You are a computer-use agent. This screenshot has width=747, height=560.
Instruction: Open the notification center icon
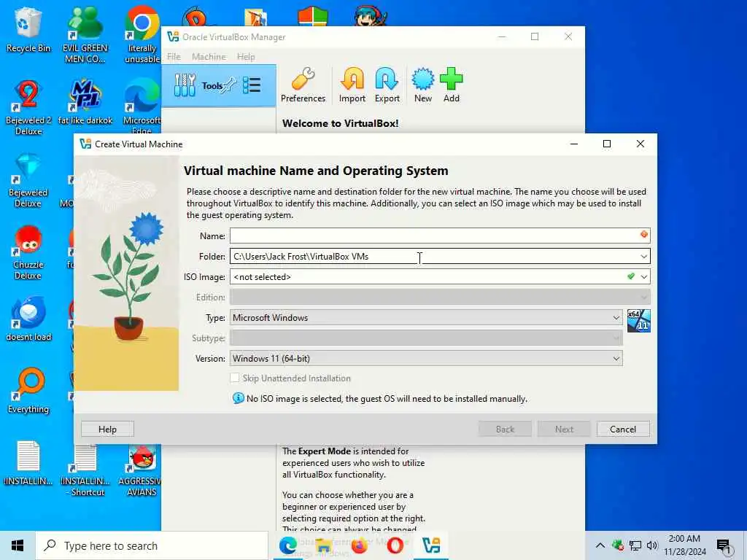click(x=723, y=547)
